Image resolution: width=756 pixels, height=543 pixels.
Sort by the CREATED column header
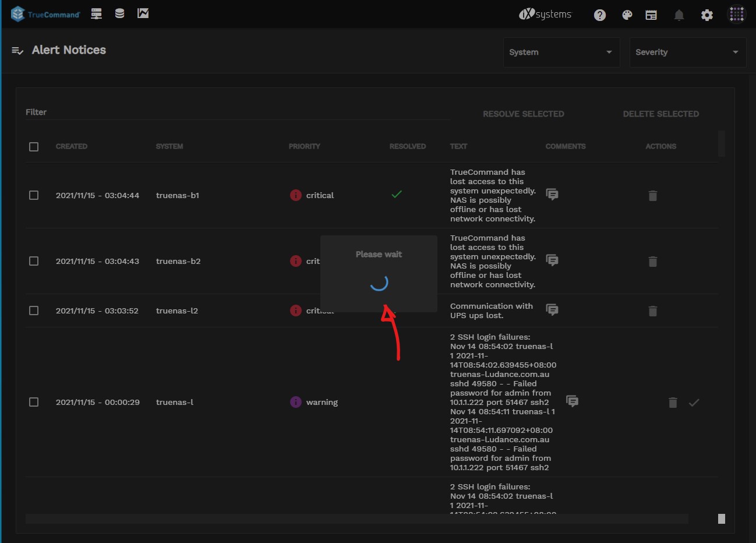pyautogui.click(x=72, y=146)
